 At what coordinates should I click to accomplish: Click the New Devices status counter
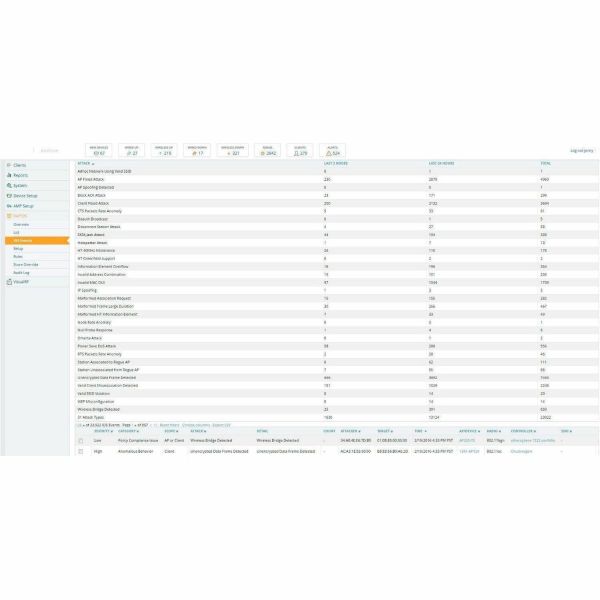pyautogui.click(x=99, y=150)
